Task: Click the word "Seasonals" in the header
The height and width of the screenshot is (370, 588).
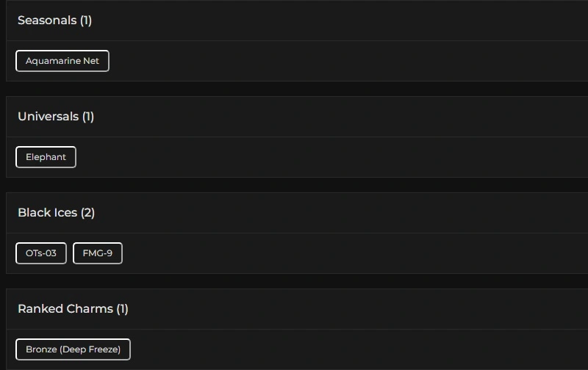Action: (x=47, y=21)
